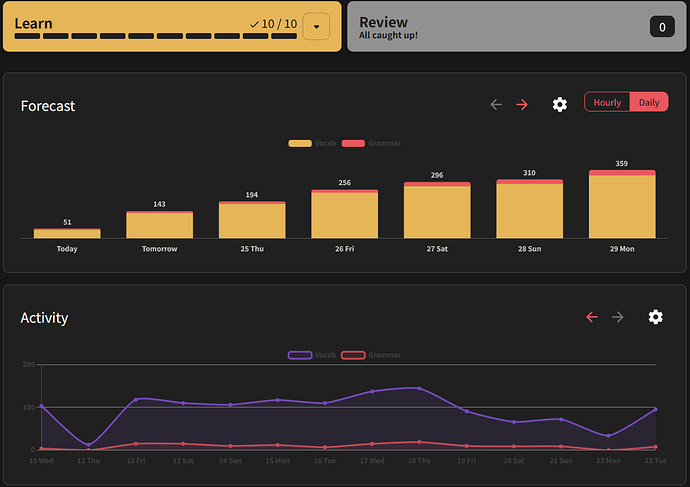Expand the Learn dropdown arrow
Image resolution: width=690 pixels, height=487 pixels.
[x=316, y=26]
